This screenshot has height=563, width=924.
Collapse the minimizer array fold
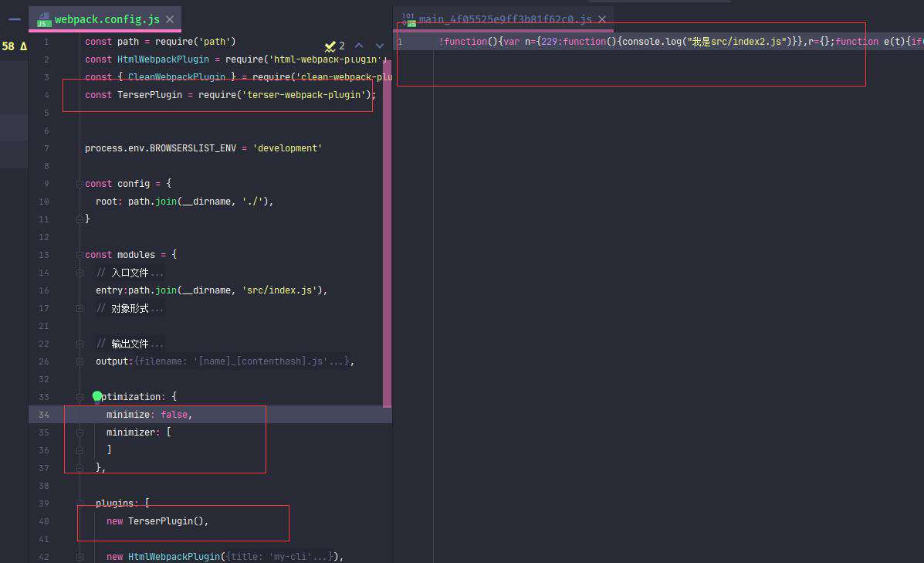80,432
